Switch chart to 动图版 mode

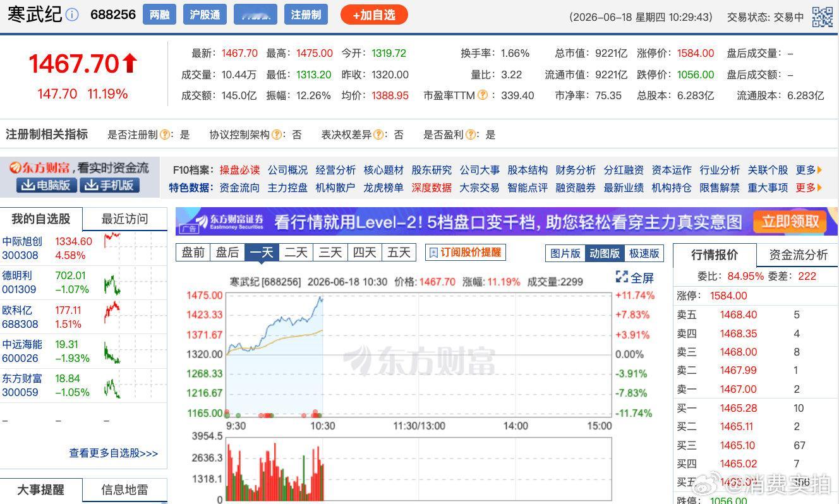[605, 253]
